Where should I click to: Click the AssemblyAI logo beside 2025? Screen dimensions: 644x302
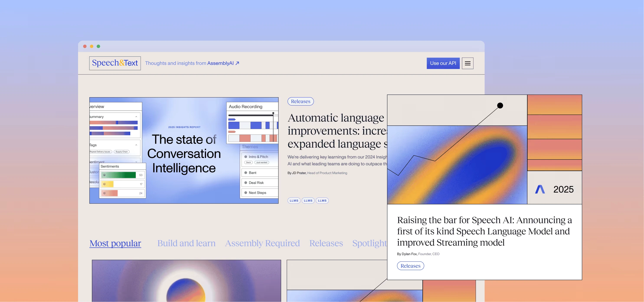[x=540, y=189]
